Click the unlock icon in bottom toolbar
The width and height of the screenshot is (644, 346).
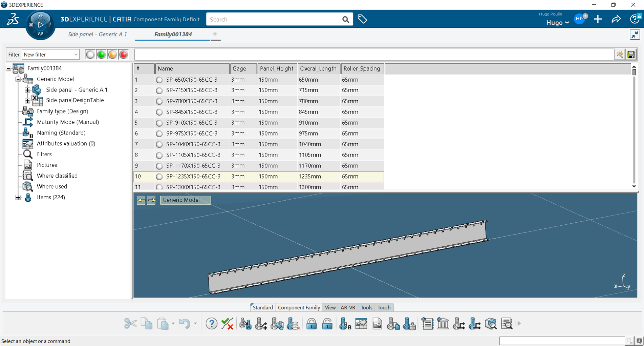coord(327,324)
